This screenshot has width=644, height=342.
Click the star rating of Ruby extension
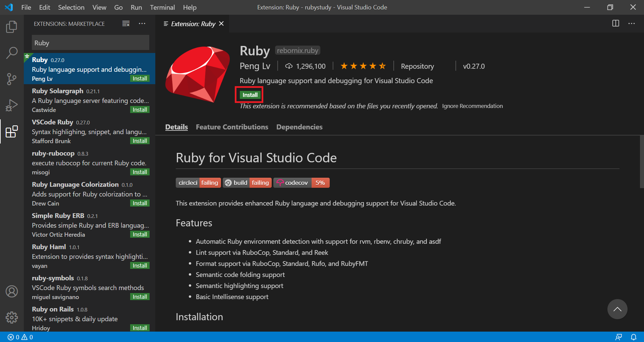tap(363, 66)
